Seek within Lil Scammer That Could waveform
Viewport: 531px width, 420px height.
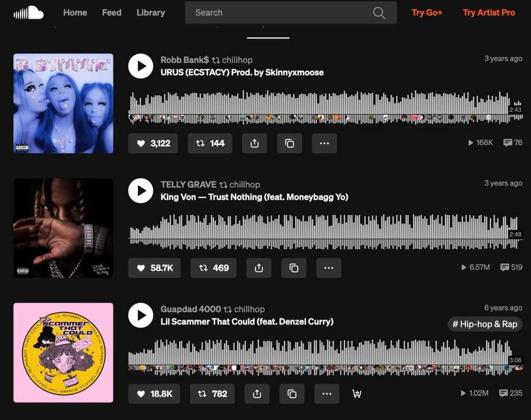pyautogui.click(x=325, y=357)
